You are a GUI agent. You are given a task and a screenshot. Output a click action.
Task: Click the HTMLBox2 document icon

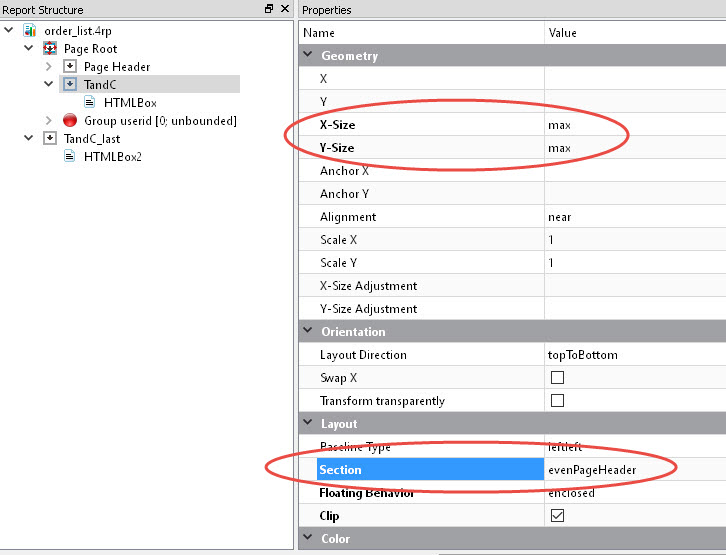tap(70, 156)
